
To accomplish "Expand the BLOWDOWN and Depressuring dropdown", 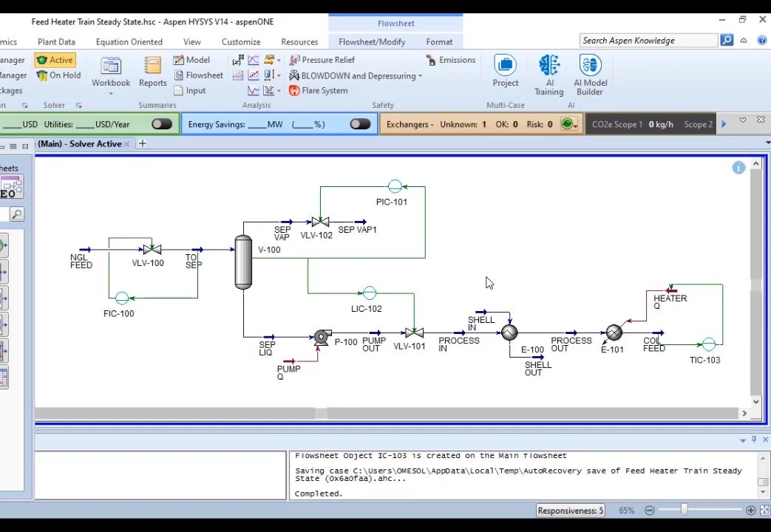I will 420,75.
